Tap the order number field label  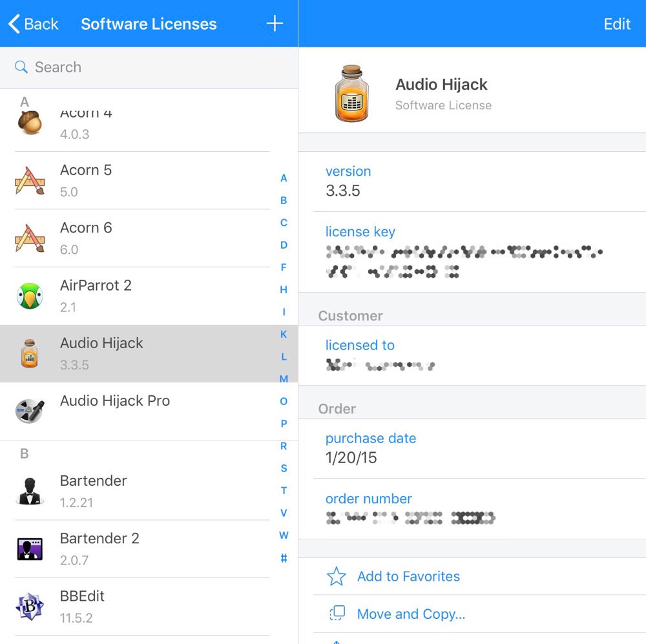click(369, 499)
